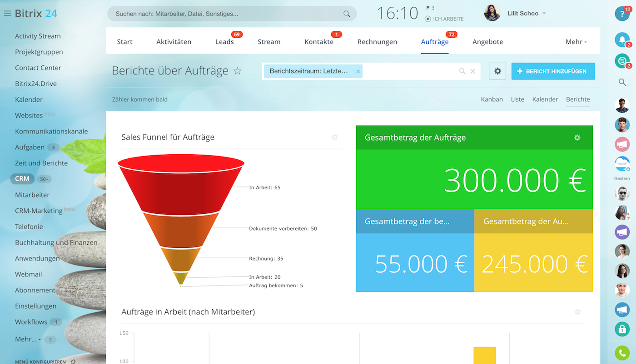
Task: Open the purple megaphone chat icon
Action: tap(622, 232)
